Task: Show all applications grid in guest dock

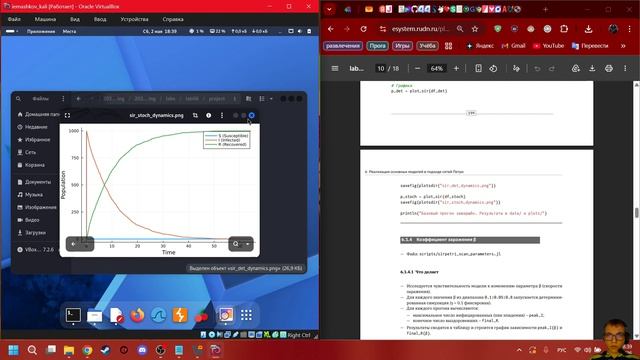Action: 246,315
